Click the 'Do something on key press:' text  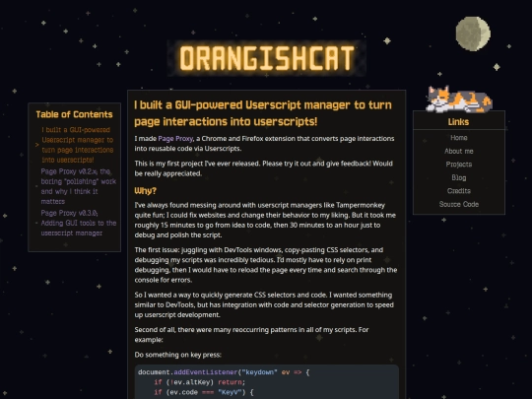point(177,355)
